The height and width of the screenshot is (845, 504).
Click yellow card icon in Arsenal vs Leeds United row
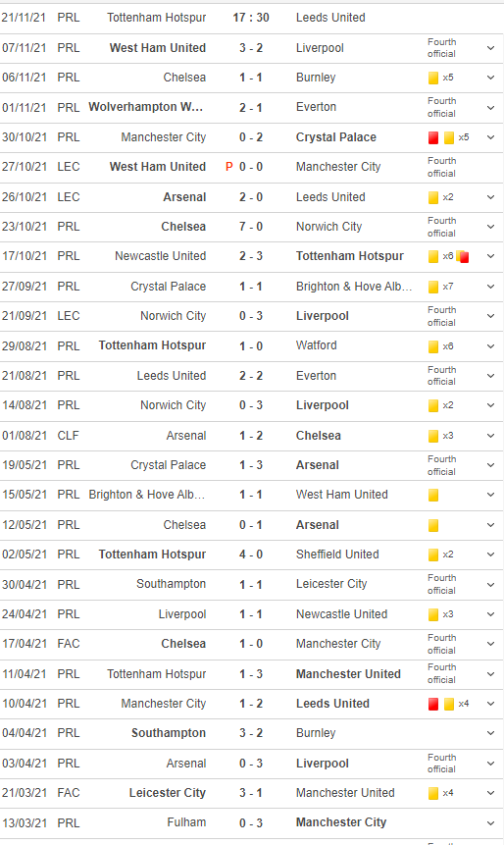433,197
